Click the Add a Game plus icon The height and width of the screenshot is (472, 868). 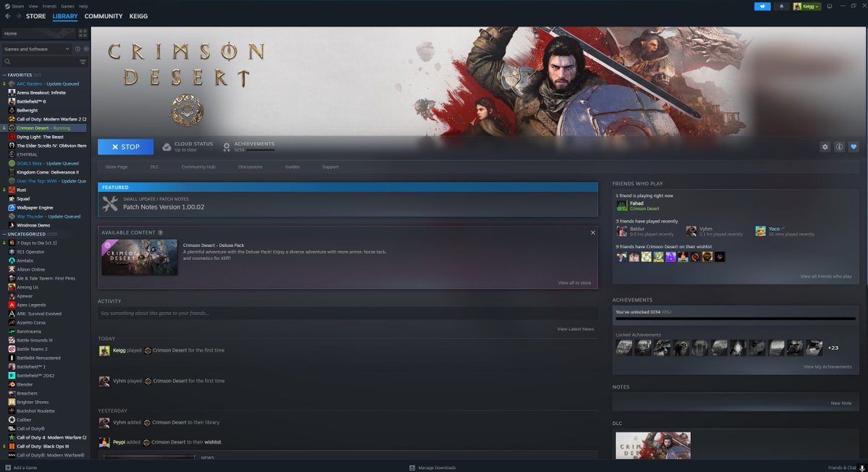[7, 468]
